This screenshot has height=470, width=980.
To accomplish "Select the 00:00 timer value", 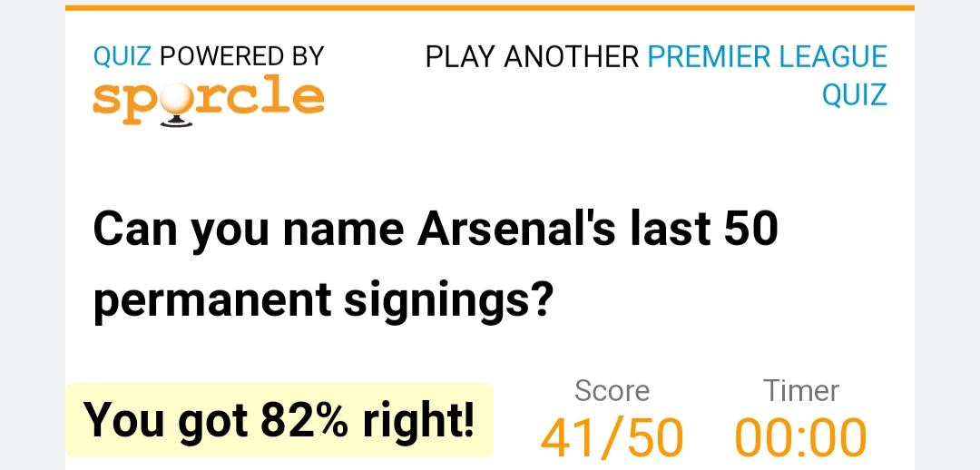I will [x=800, y=438].
